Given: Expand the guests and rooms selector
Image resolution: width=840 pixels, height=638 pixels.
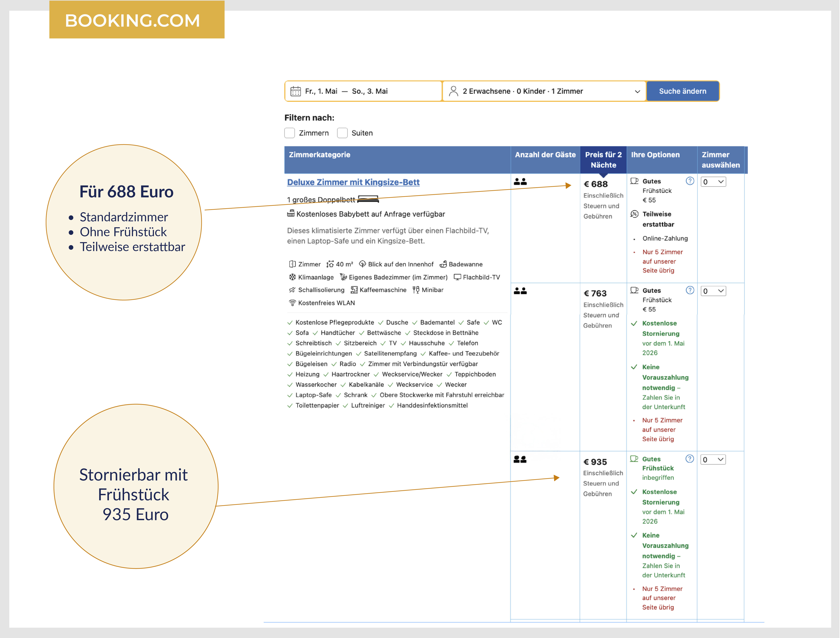Looking at the screenshot, I should [x=637, y=92].
